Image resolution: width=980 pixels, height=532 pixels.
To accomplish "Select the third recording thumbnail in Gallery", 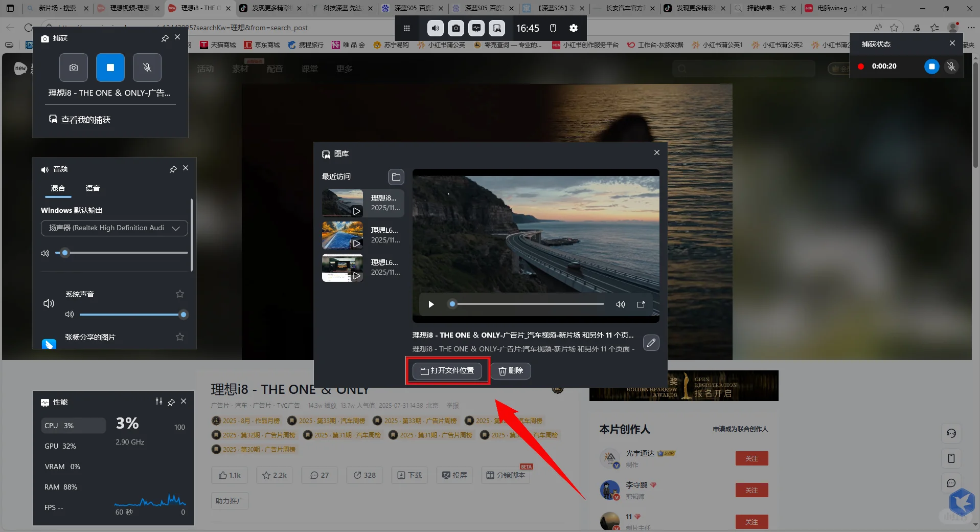I will click(343, 268).
